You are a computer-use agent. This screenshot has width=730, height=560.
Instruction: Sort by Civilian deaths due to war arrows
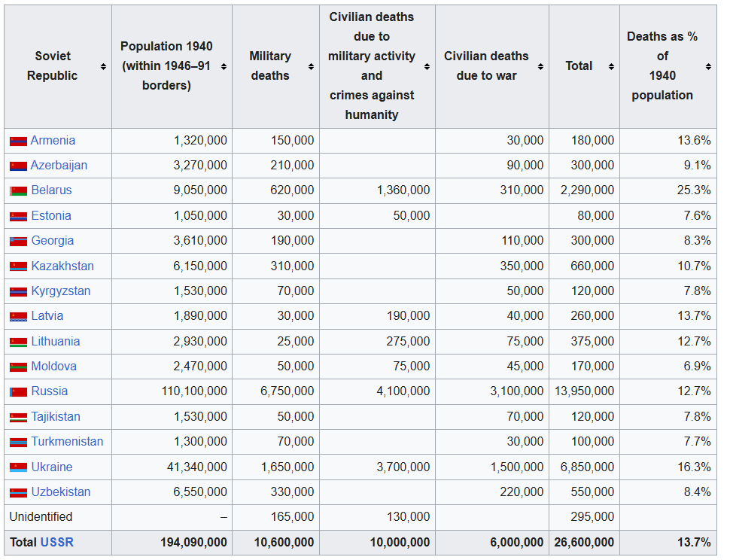(540, 66)
